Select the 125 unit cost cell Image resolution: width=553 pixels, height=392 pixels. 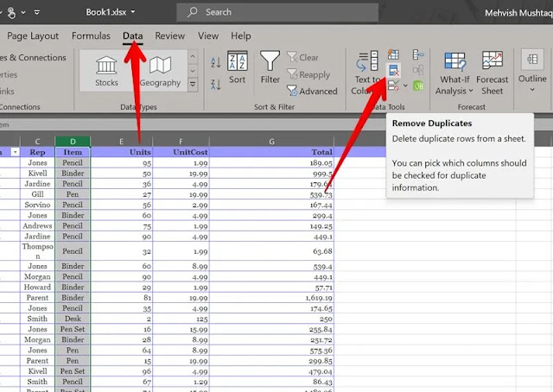click(x=181, y=319)
